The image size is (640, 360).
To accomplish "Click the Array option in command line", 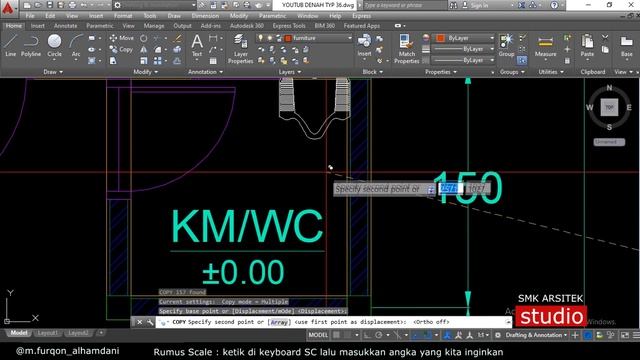I will click(x=279, y=322).
